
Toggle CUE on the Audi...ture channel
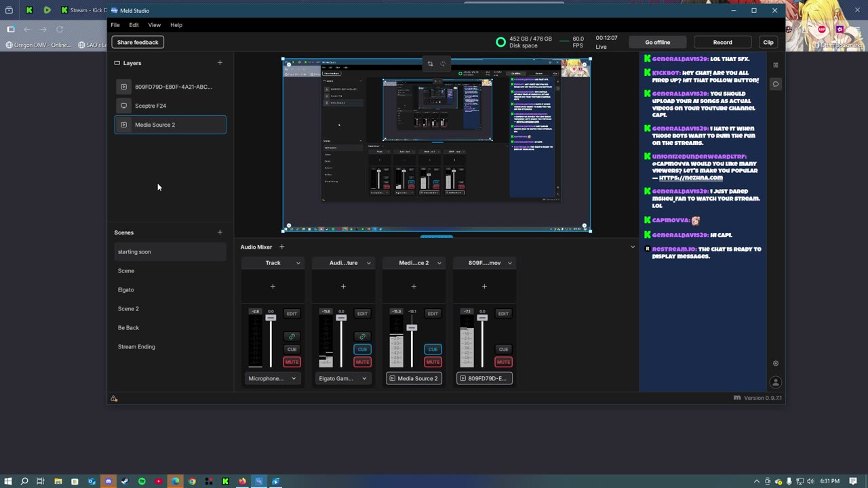(362, 349)
